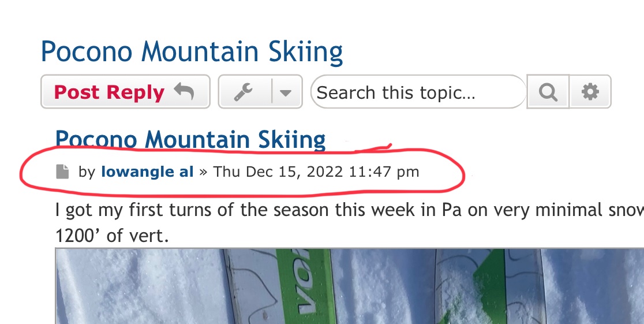This screenshot has height=324, width=644.
Task: Open topic tools via the wrench icon
Action: pos(244,92)
